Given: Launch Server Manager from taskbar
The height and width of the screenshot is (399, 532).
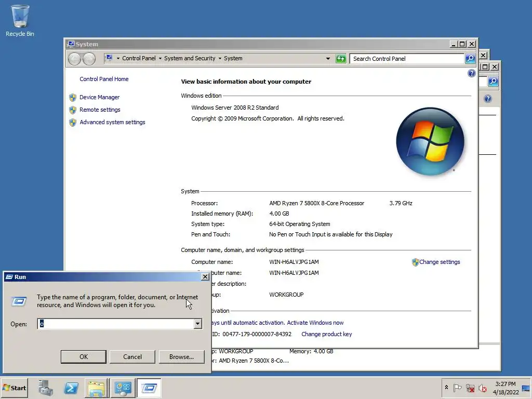Looking at the screenshot, I should [x=46, y=388].
